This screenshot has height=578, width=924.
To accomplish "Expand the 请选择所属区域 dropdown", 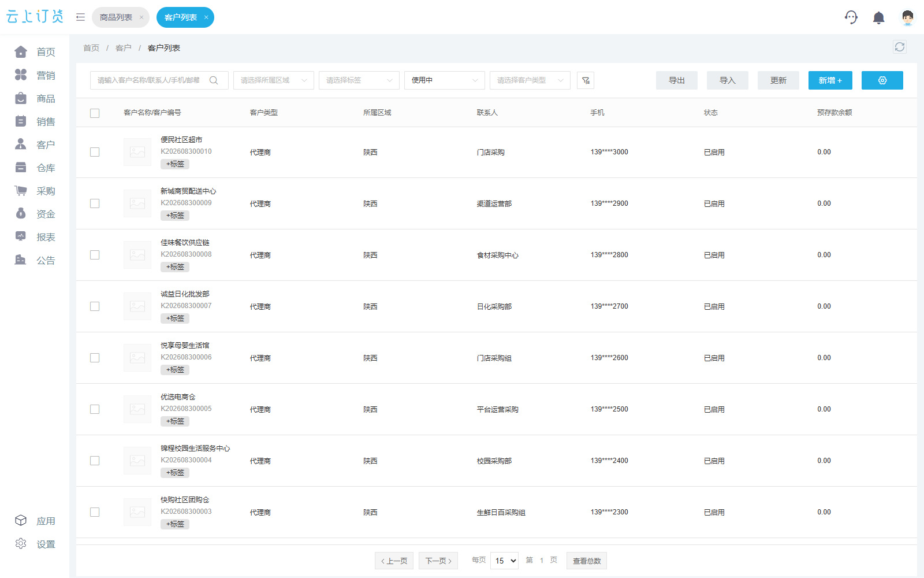I will 274,80.
